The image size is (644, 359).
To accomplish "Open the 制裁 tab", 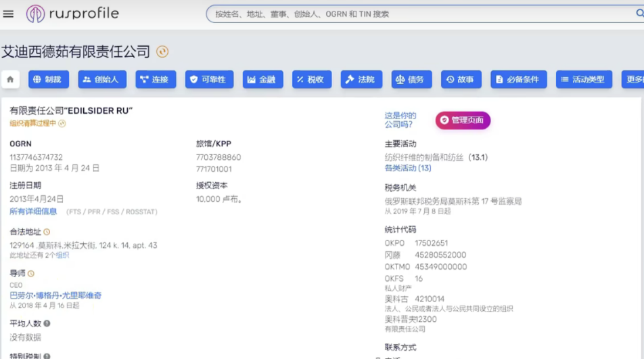I will tap(49, 79).
